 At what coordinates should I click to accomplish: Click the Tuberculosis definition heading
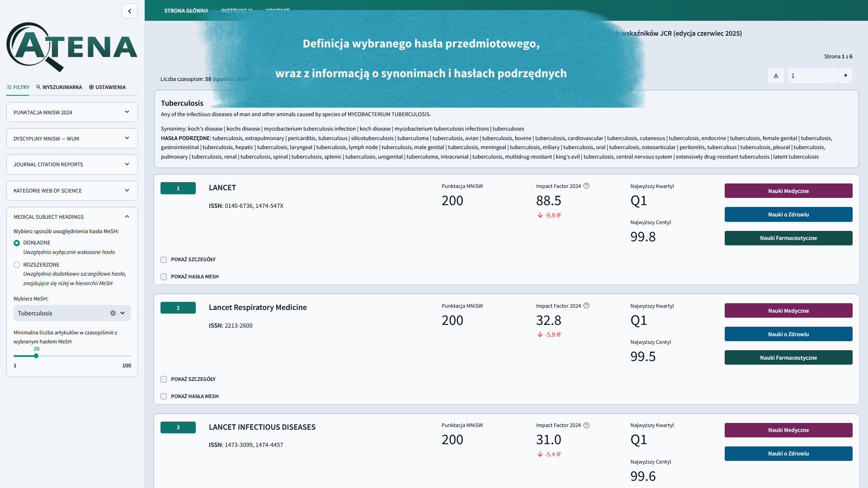(182, 103)
